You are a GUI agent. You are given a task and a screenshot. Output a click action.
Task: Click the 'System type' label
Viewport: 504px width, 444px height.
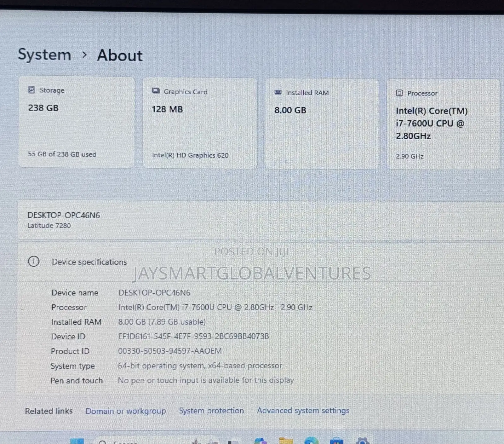(72, 366)
